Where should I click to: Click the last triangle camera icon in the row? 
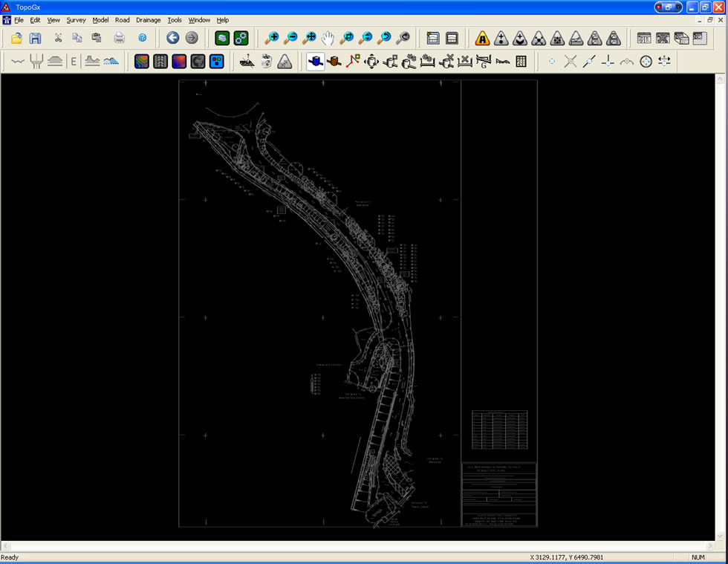point(614,38)
